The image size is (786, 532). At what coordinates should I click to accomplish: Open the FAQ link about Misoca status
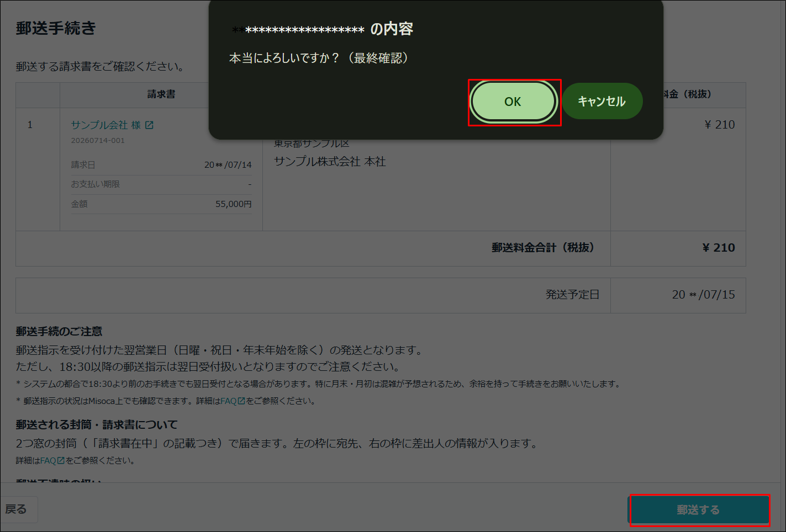click(229, 401)
